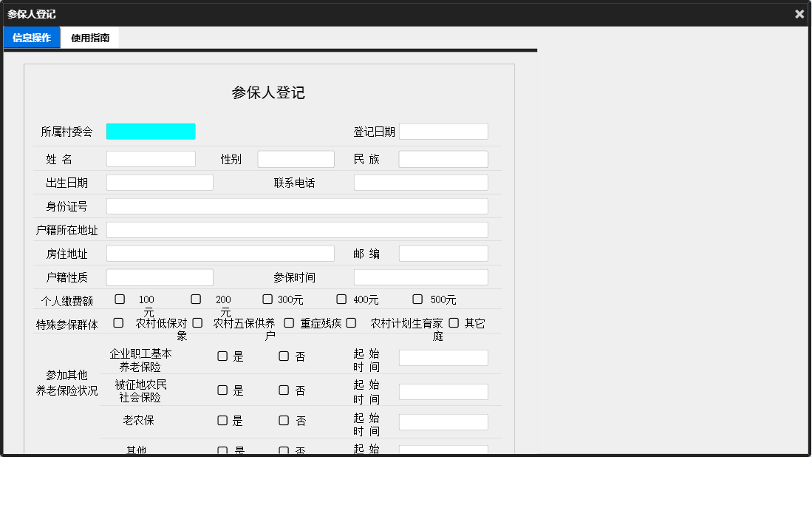Check 否 for 被征地农民社会保险
The height and width of the screenshot is (508, 812).
point(284,390)
